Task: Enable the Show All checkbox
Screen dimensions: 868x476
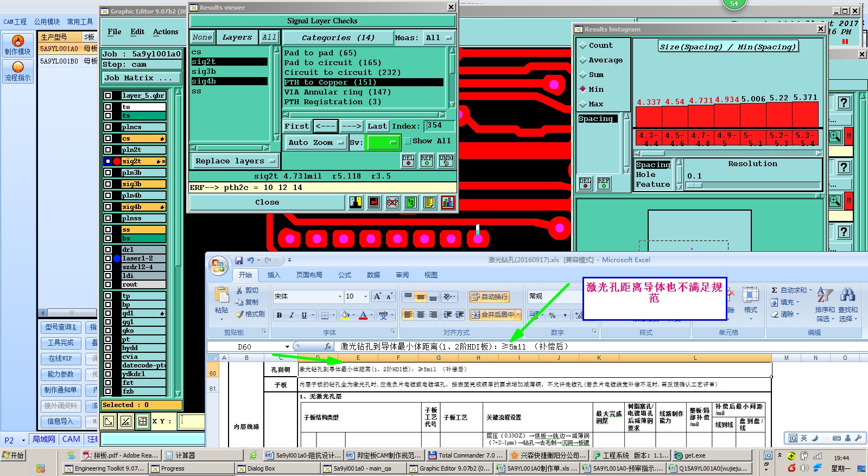Action: click(407, 141)
